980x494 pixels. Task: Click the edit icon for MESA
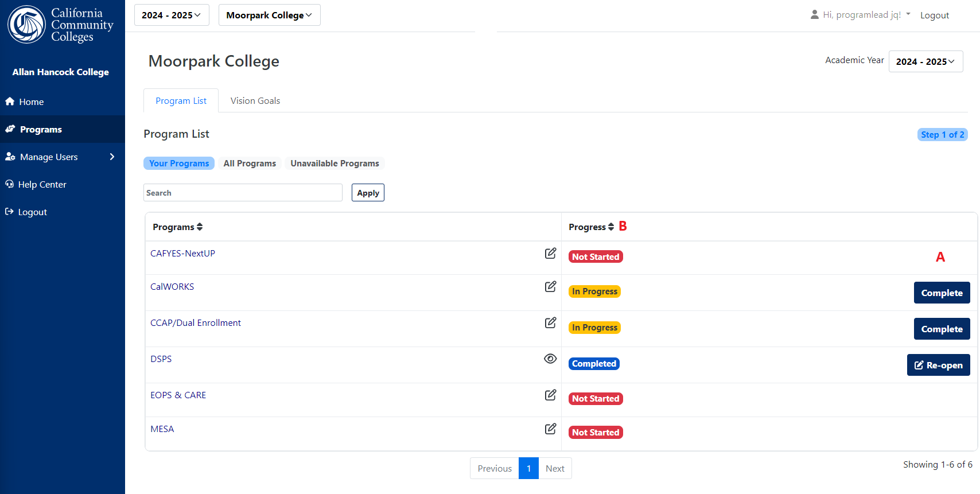550,429
